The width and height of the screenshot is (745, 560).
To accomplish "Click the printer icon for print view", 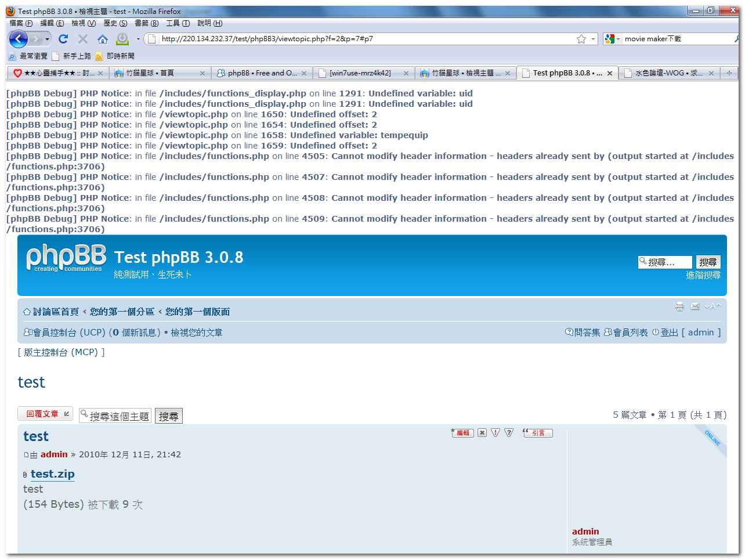I will coord(679,306).
